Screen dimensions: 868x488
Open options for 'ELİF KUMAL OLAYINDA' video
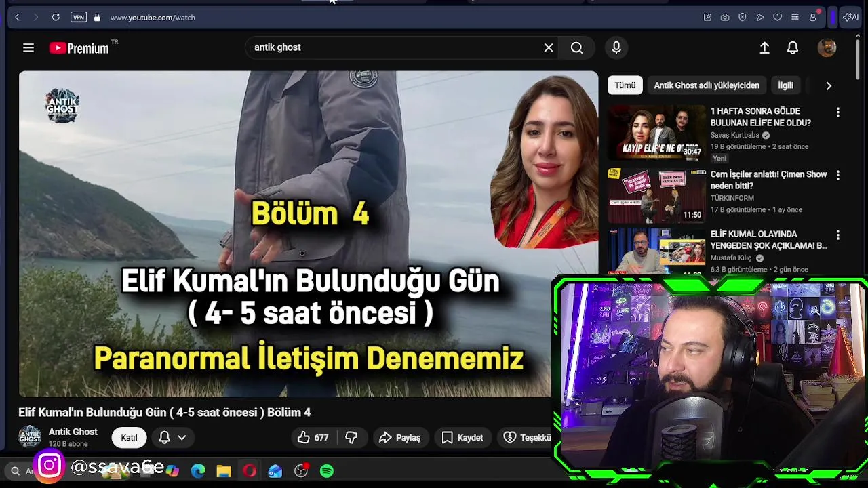click(837, 235)
